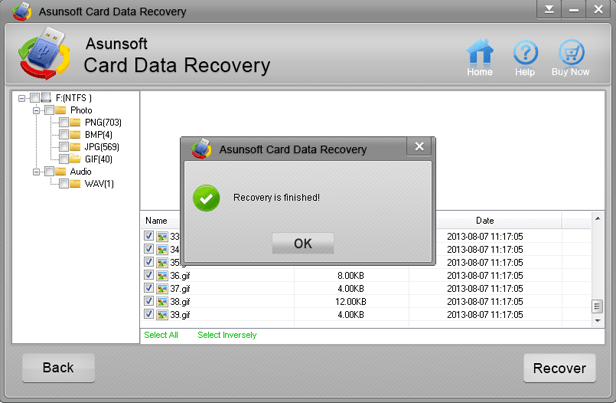
Task: Click the F:(NTFS) drive icon
Action: (x=46, y=97)
